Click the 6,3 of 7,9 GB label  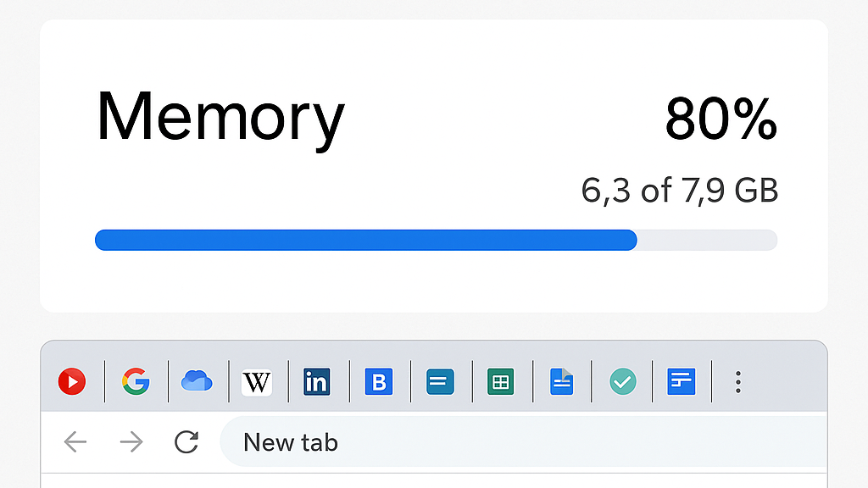(679, 190)
